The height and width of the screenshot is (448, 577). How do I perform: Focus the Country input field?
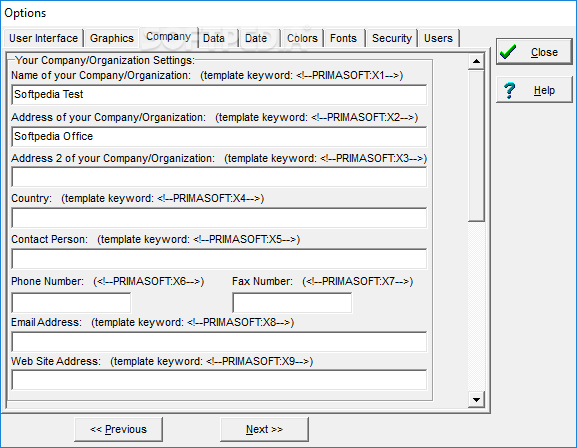(x=219, y=218)
